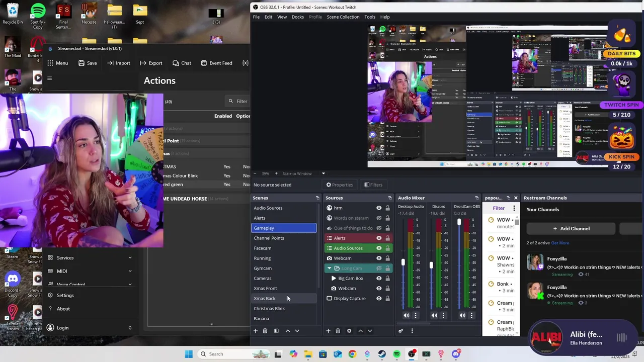
Task: Open the OBS Edit menu
Action: [268, 17]
